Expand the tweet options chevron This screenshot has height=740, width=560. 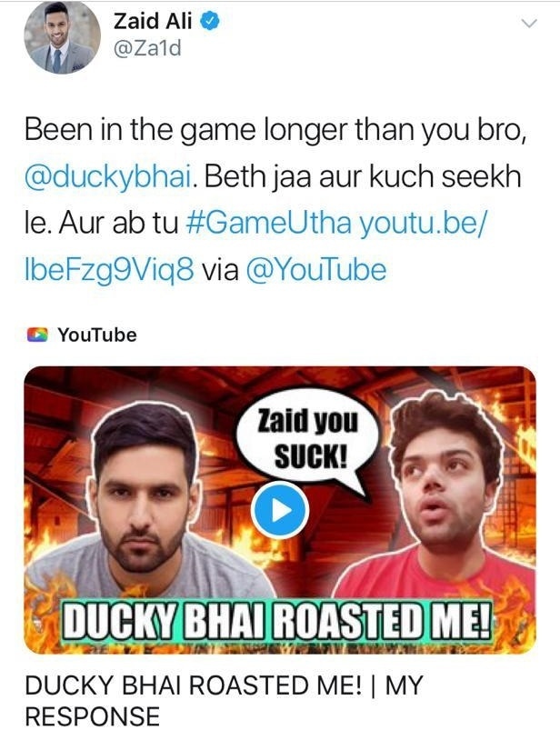tap(530, 23)
